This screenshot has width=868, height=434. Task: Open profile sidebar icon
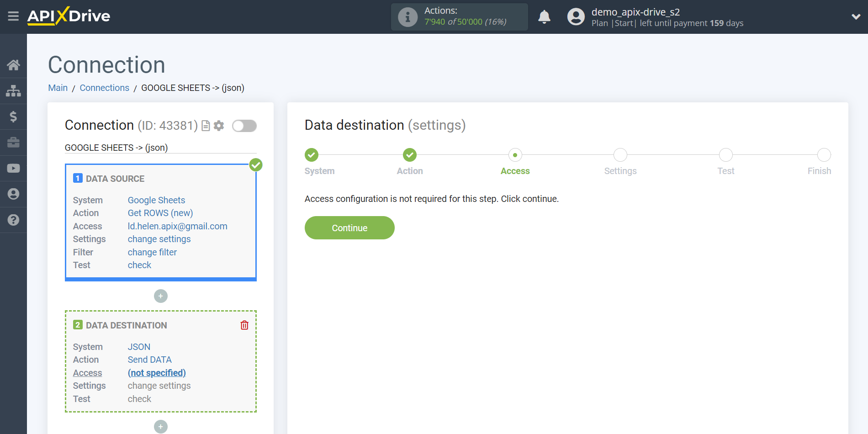tap(13, 194)
